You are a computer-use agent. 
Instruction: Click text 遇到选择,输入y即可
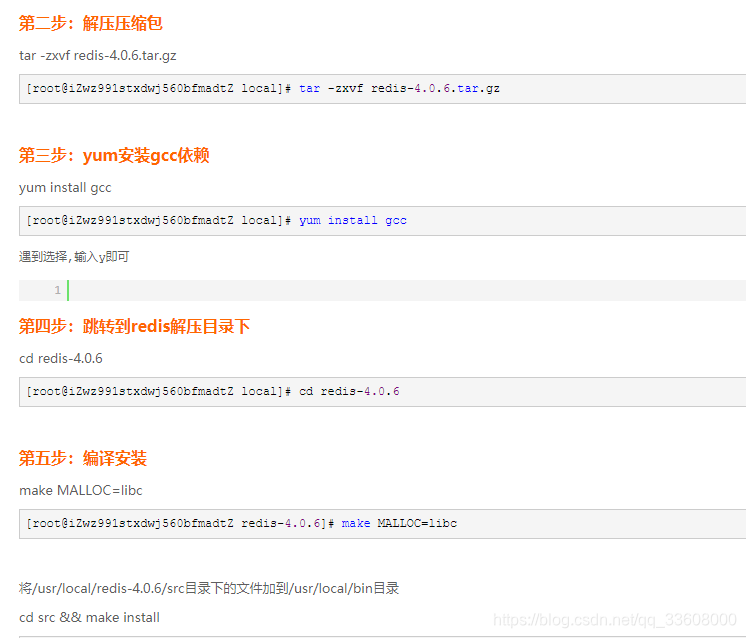click(x=74, y=257)
